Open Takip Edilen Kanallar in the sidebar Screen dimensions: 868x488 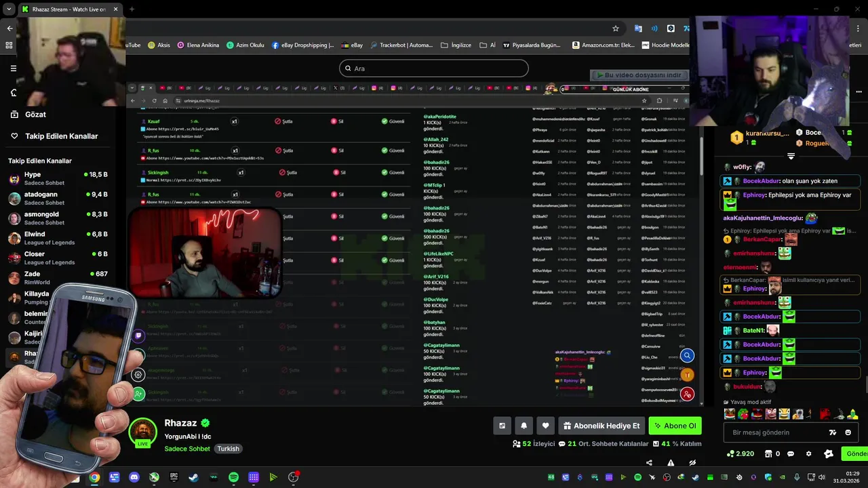point(54,136)
